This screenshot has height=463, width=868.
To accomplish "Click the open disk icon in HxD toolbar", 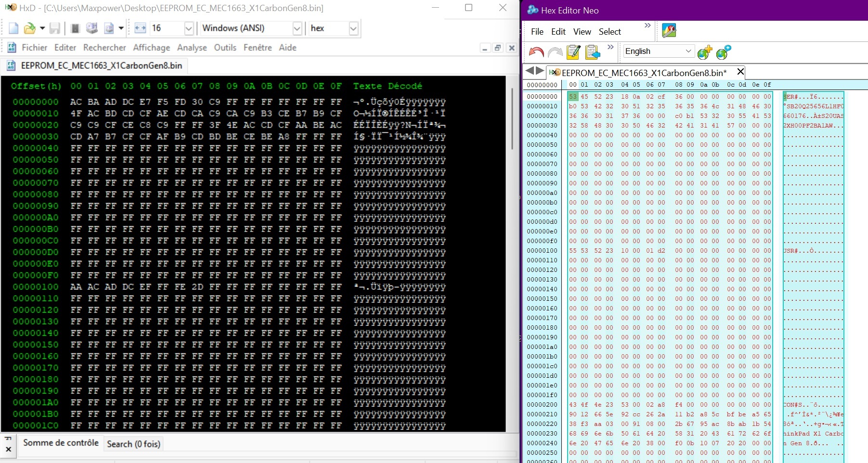I will click(92, 28).
